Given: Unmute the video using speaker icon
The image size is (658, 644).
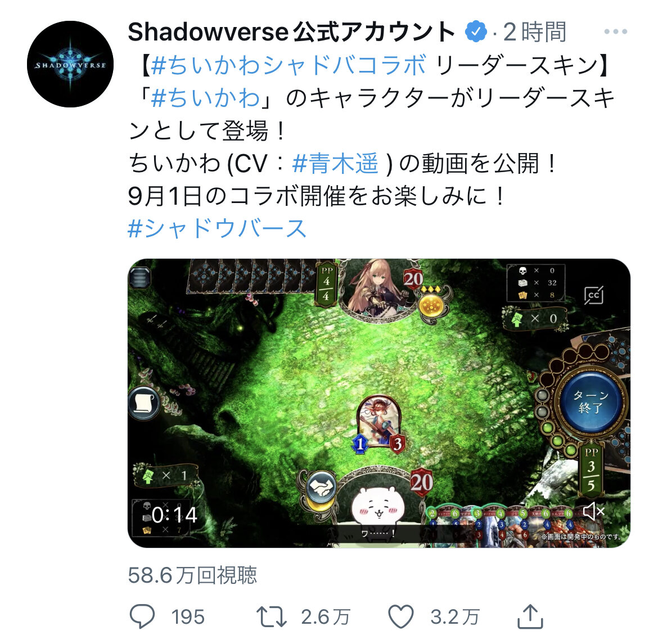Looking at the screenshot, I should click(x=593, y=511).
